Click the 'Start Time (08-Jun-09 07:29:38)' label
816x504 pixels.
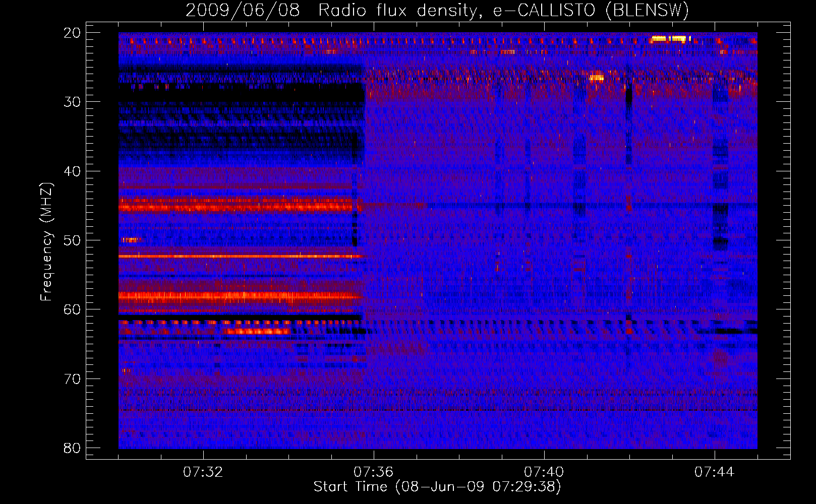(437, 487)
